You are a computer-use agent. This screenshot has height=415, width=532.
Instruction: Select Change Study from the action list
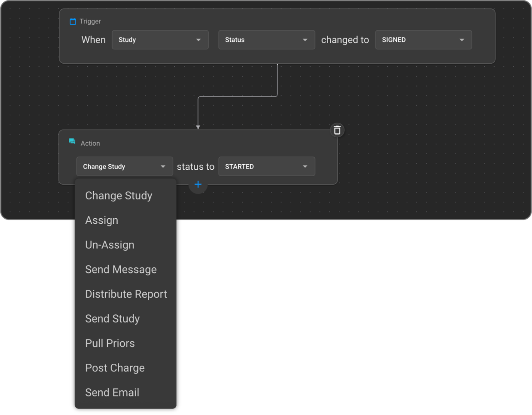[x=119, y=196]
